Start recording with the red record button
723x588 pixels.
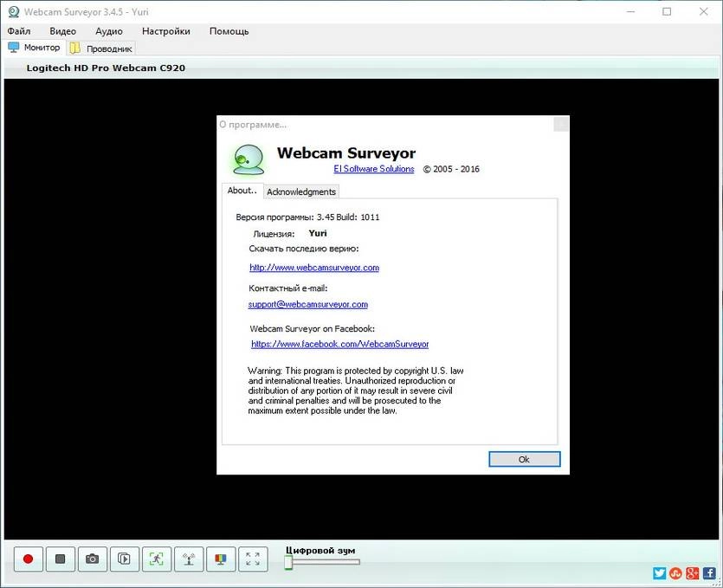(x=28, y=559)
